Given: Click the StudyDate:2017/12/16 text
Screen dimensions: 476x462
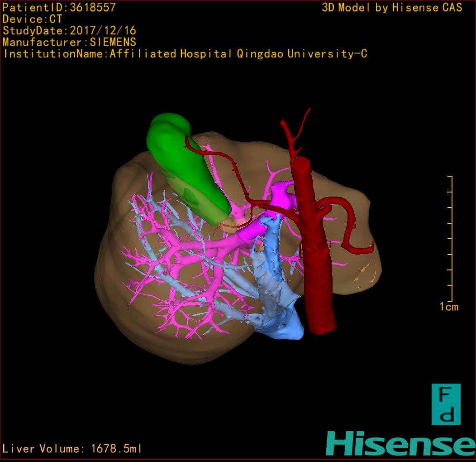Looking at the screenshot, I should (x=69, y=31).
